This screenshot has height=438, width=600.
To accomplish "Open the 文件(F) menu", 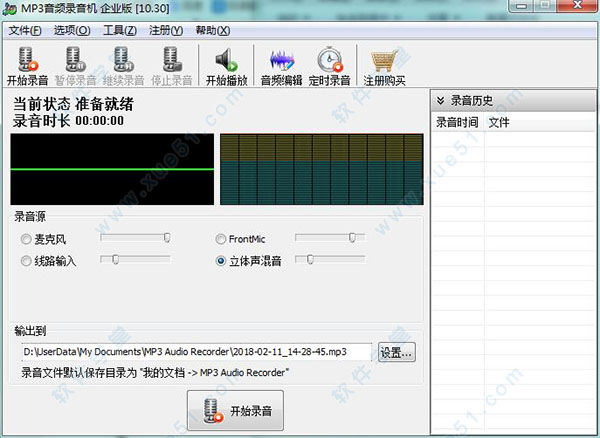I will [x=25, y=31].
